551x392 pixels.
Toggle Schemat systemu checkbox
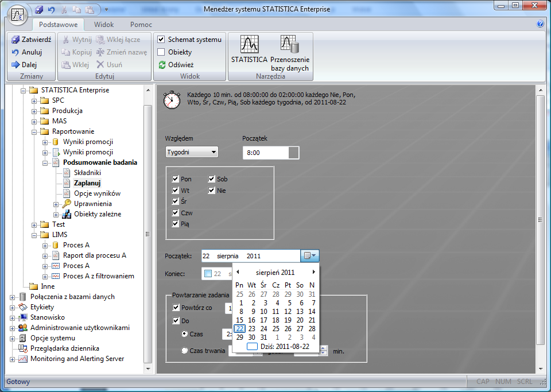coord(161,40)
